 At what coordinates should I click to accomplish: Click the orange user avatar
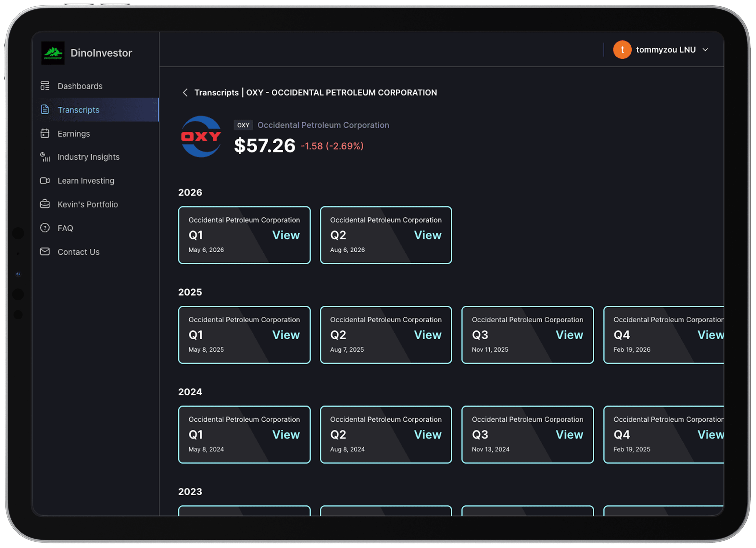tap(622, 50)
